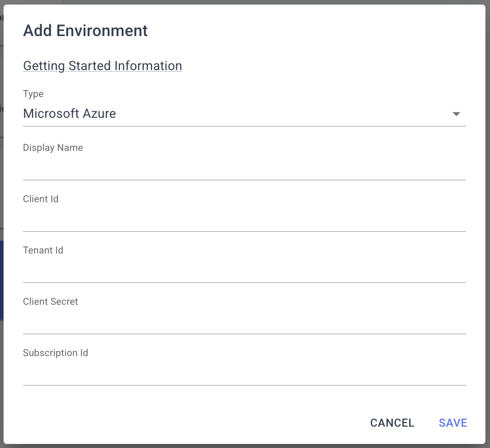Image resolution: width=490 pixels, height=448 pixels.
Task: Focus the Client Secret input field
Action: coord(244,322)
